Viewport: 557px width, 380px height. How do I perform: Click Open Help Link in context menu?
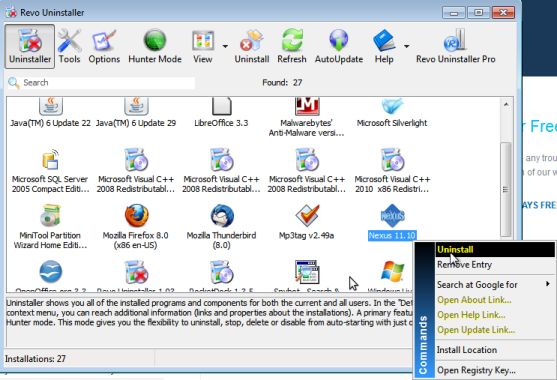click(x=495, y=315)
